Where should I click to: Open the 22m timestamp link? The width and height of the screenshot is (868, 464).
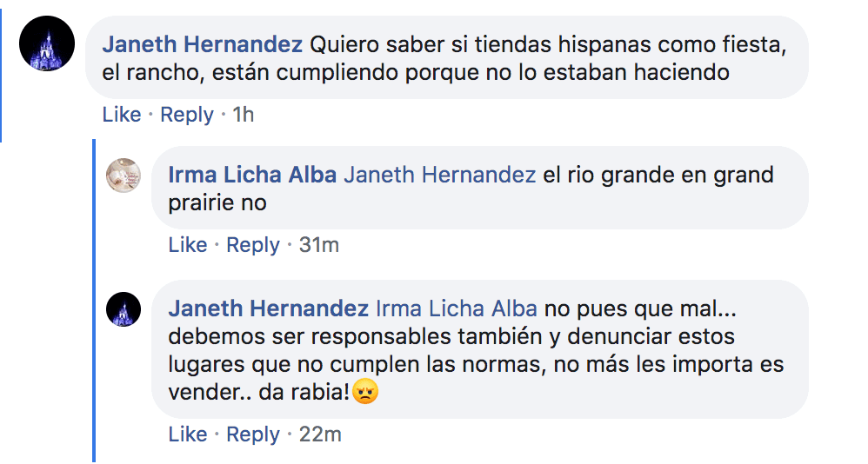(320, 434)
